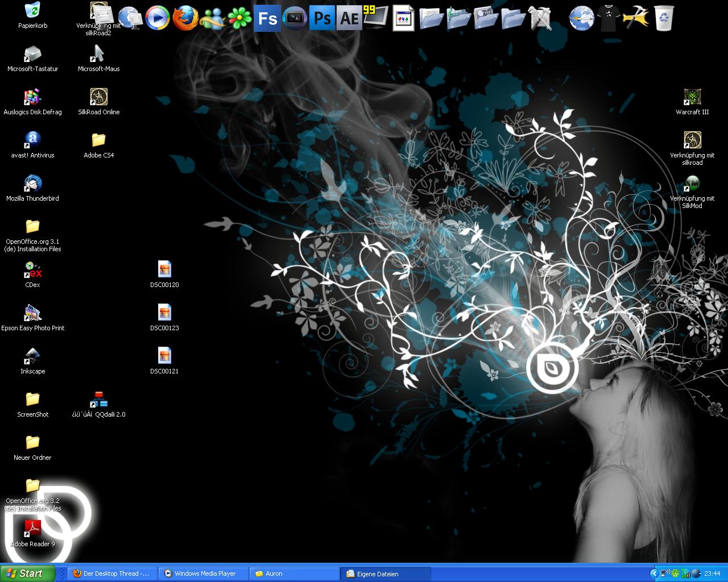Expand hidden system tray icons arrow
This screenshot has width=728, height=582.
click(655, 573)
